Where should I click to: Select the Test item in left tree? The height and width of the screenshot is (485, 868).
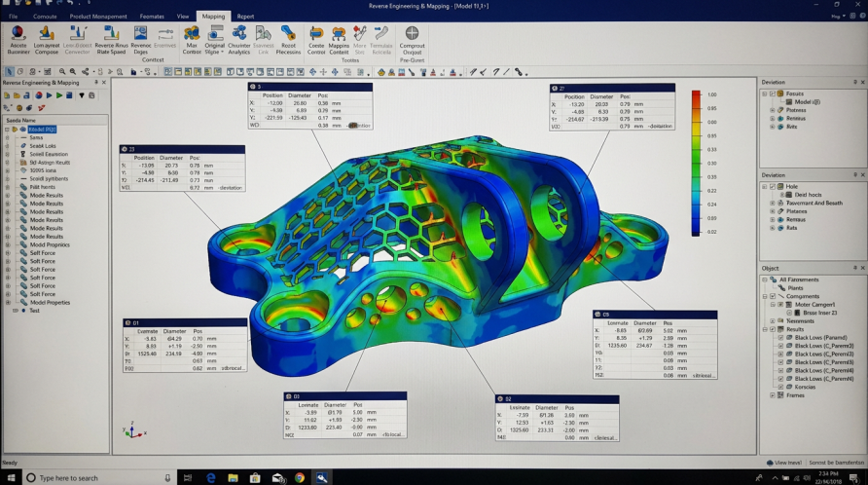[x=34, y=311]
